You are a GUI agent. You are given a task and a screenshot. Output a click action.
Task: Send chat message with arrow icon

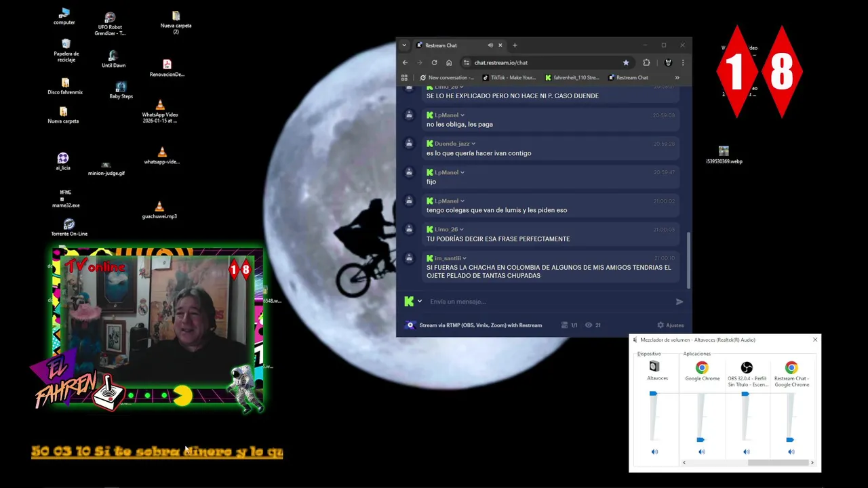679,302
